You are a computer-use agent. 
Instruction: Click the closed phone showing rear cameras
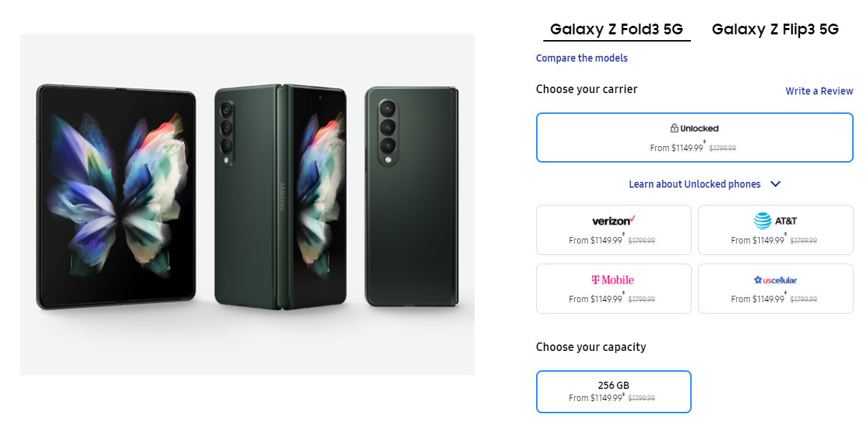pyautogui.click(x=411, y=196)
